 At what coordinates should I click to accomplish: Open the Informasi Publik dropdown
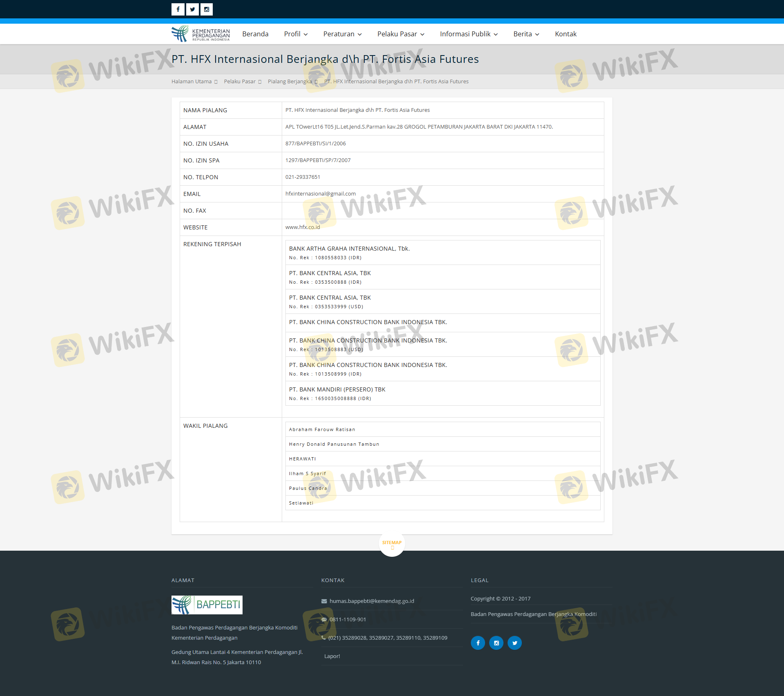pos(468,34)
